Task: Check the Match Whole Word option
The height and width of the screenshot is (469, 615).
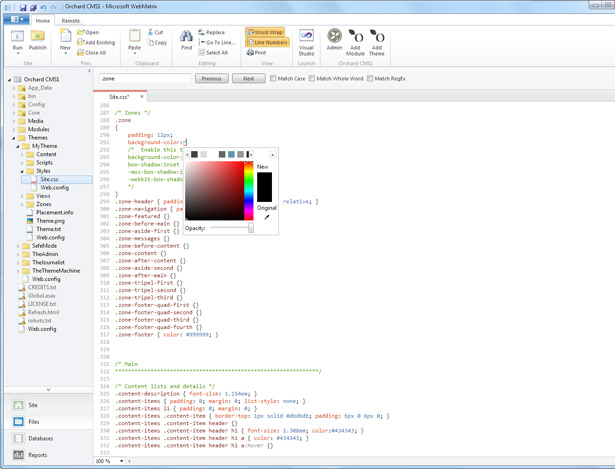Action: tap(313, 78)
